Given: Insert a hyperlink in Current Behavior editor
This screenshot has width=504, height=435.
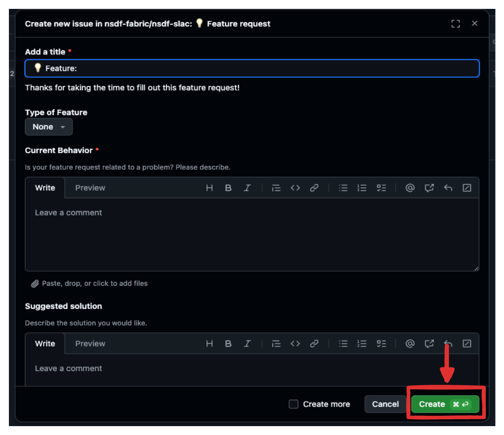Looking at the screenshot, I should 315,188.
